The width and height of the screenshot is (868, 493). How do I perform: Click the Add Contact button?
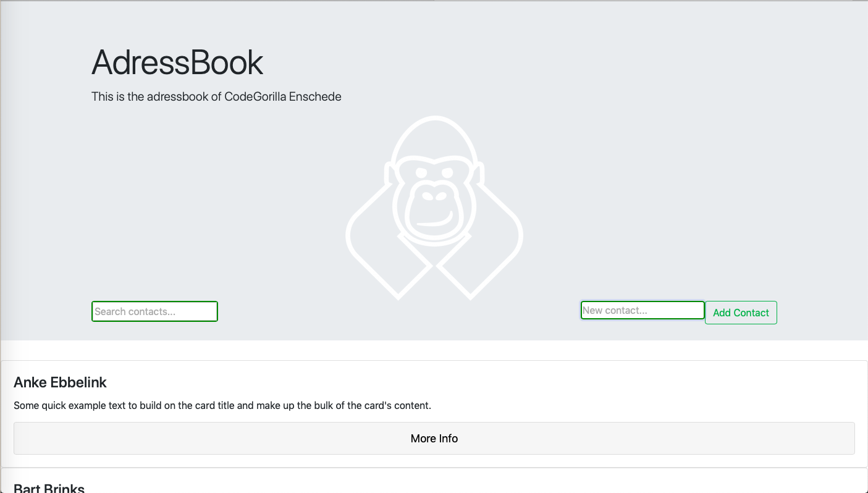[741, 313]
